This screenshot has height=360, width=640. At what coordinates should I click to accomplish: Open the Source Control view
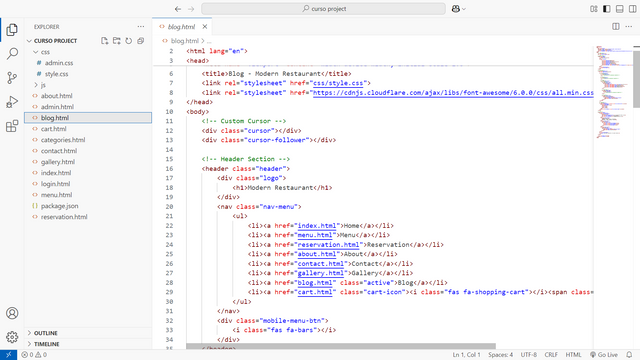(x=12, y=78)
